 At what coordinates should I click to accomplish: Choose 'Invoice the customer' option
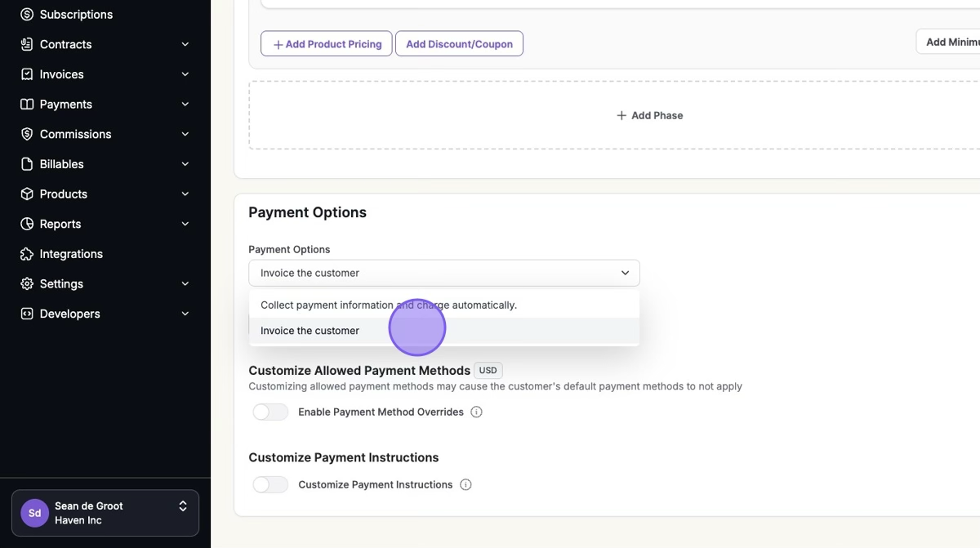(x=310, y=331)
